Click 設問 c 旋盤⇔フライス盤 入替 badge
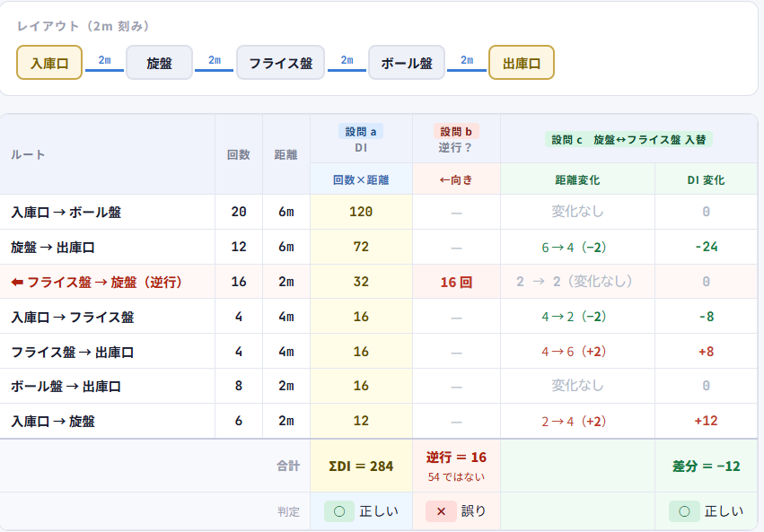 pyautogui.click(x=628, y=139)
